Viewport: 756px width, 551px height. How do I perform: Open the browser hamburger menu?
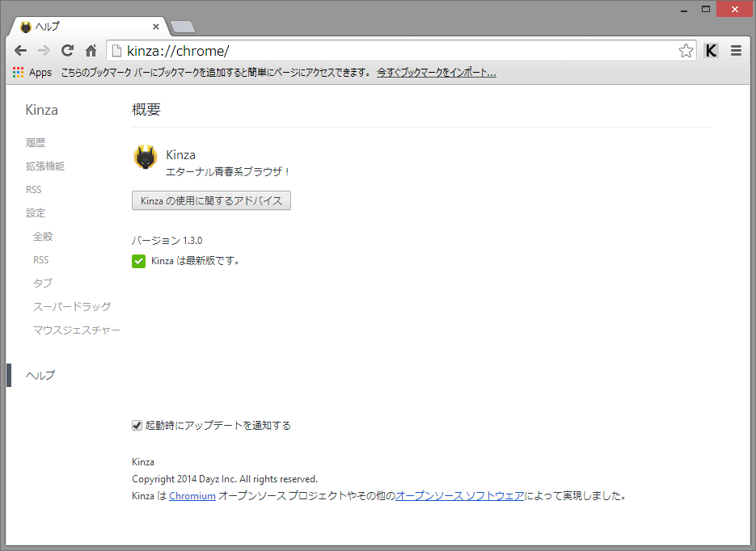737,49
